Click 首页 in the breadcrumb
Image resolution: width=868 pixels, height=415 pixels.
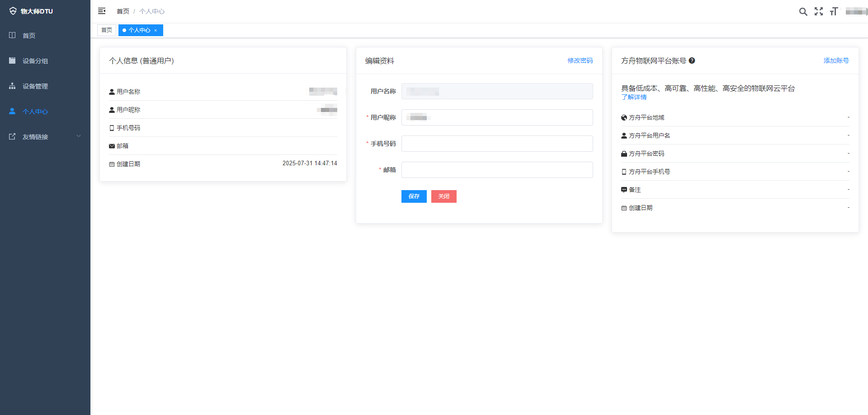point(123,11)
